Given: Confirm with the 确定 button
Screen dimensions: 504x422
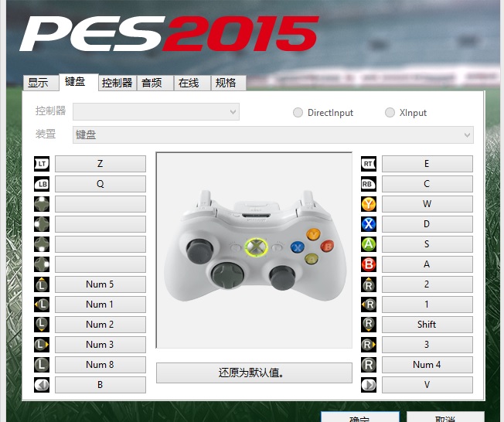Looking at the screenshot, I should 360,417.
